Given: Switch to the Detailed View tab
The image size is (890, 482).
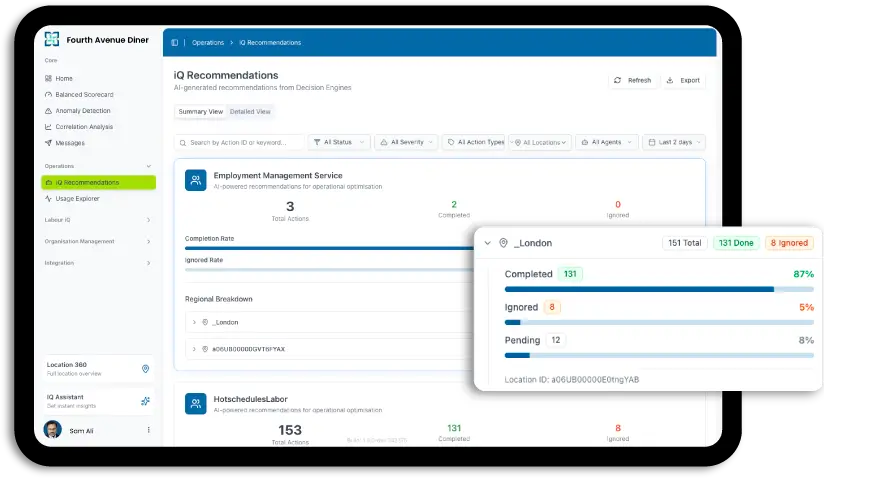Looking at the screenshot, I should click(x=250, y=112).
